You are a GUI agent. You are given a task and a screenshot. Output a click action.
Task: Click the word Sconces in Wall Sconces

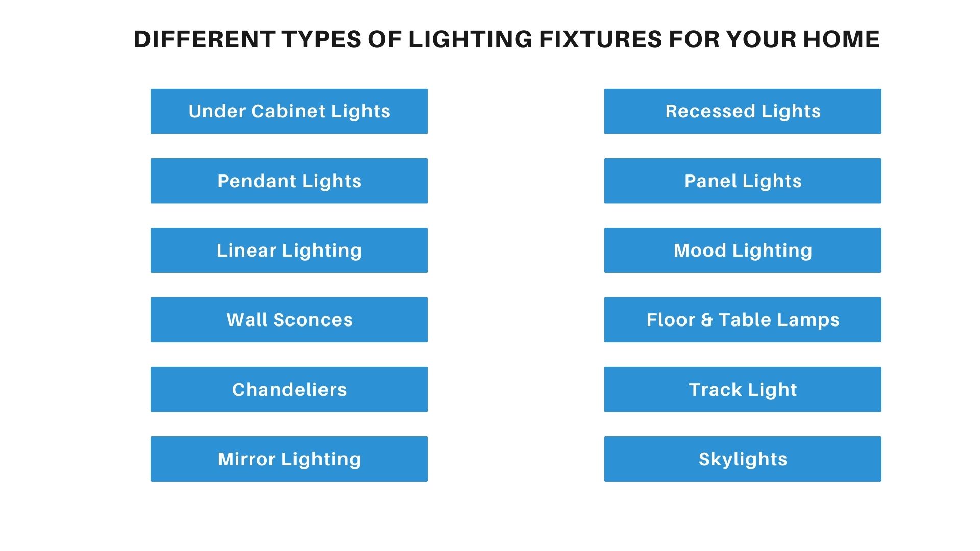pyautogui.click(x=313, y=320)
